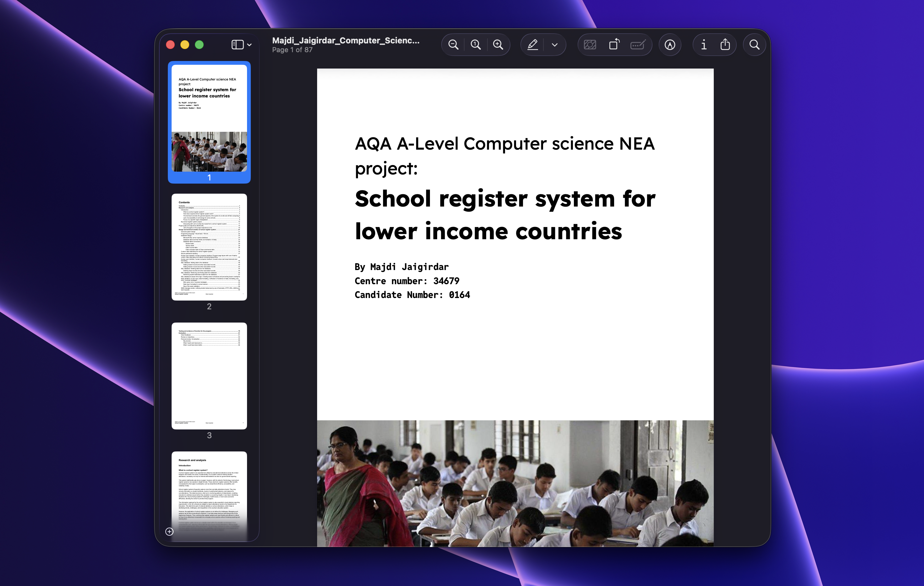Click the highlighted page 1 thumbnail
This screenshot has height=586, width=924.
pos(209,122)
